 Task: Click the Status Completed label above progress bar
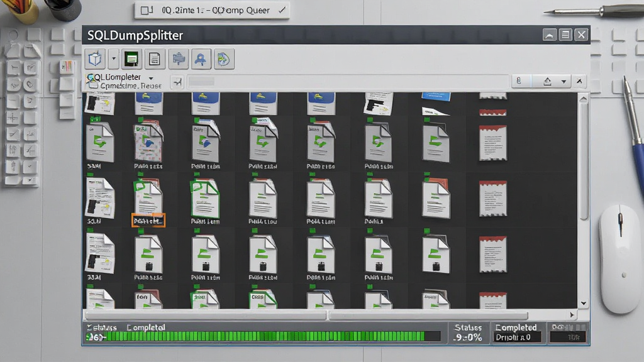click(126, 327)
